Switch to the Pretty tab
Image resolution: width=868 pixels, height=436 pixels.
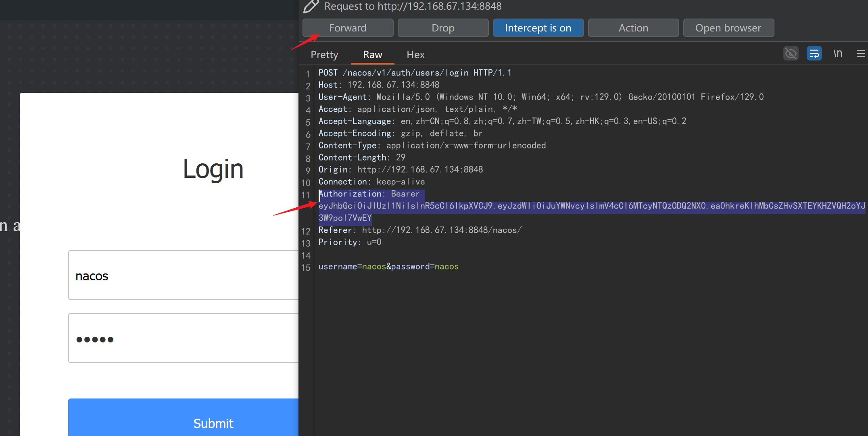coord(324,54)
